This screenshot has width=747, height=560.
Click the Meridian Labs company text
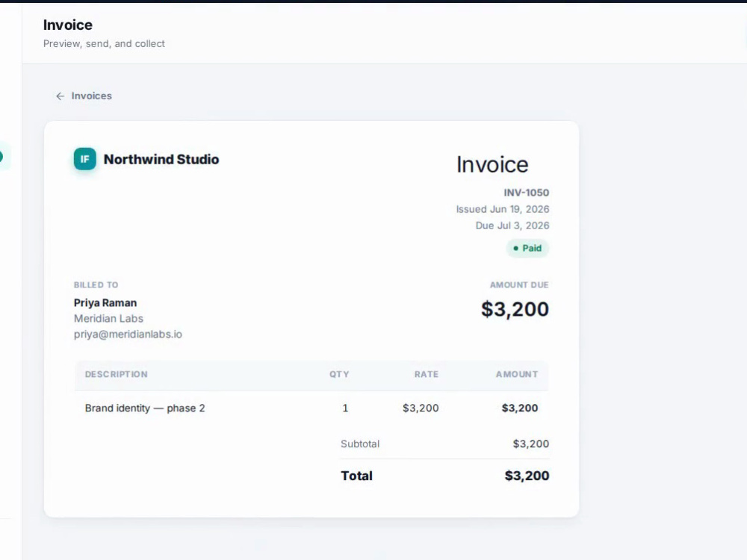[108, 319]
